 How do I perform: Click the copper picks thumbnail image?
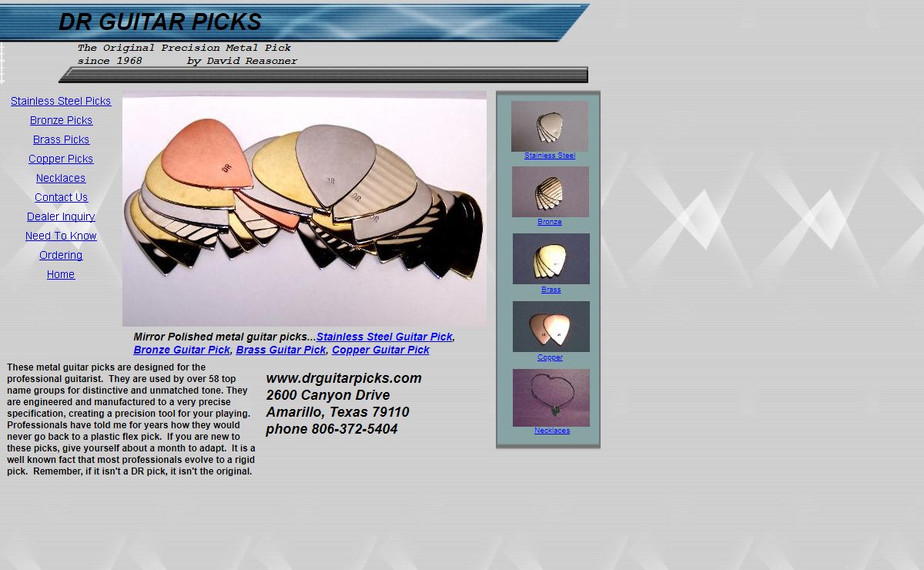551,327
